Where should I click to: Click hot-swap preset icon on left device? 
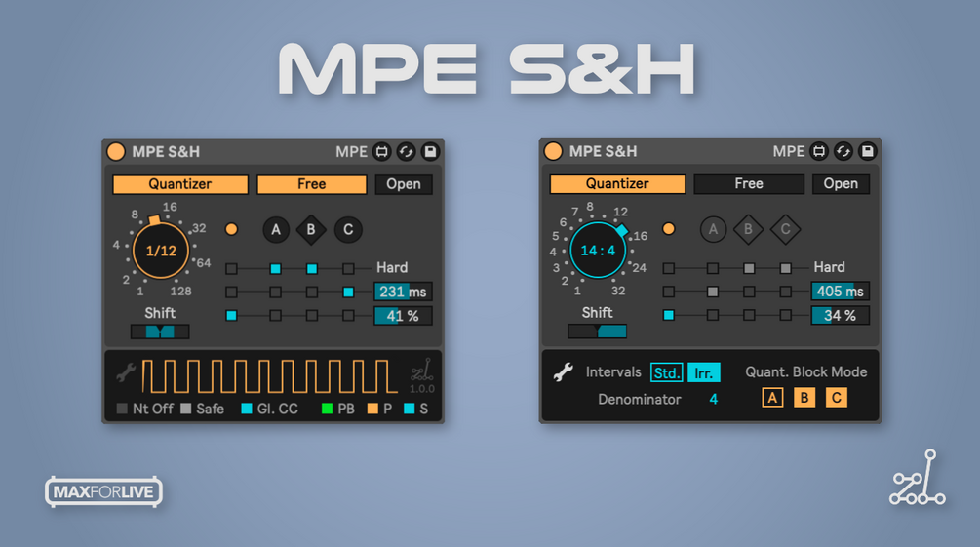[382, 152]
